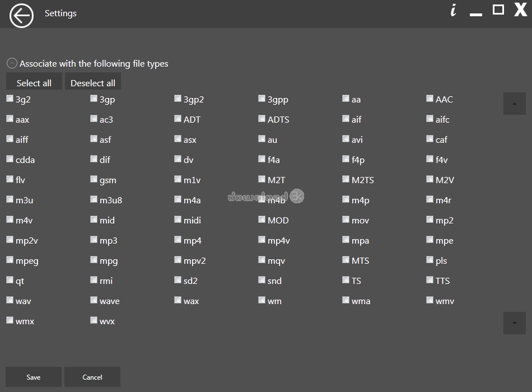Collapse the file type association section

(12, 64)
